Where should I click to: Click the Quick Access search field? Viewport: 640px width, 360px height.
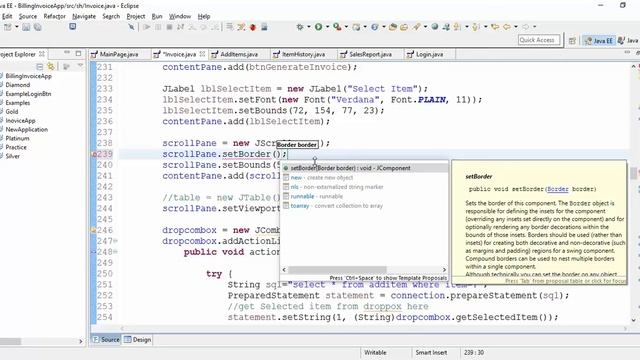(x=539, y=40)
